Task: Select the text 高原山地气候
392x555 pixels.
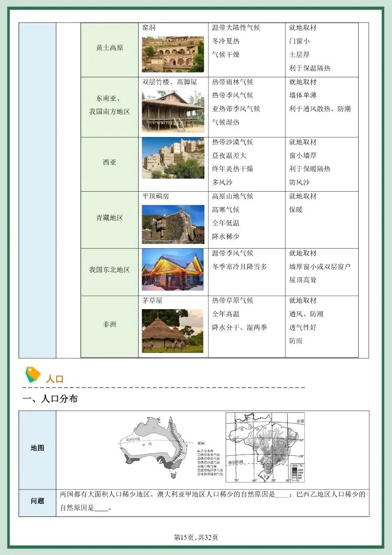Action: tap(233, 196)
